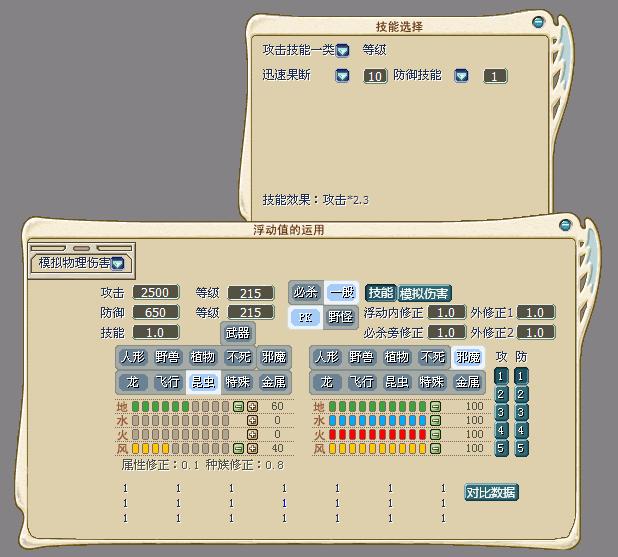618x557 pixels.
Task: Click minus button on right 水 water row
Action: [x=435, y=421]
